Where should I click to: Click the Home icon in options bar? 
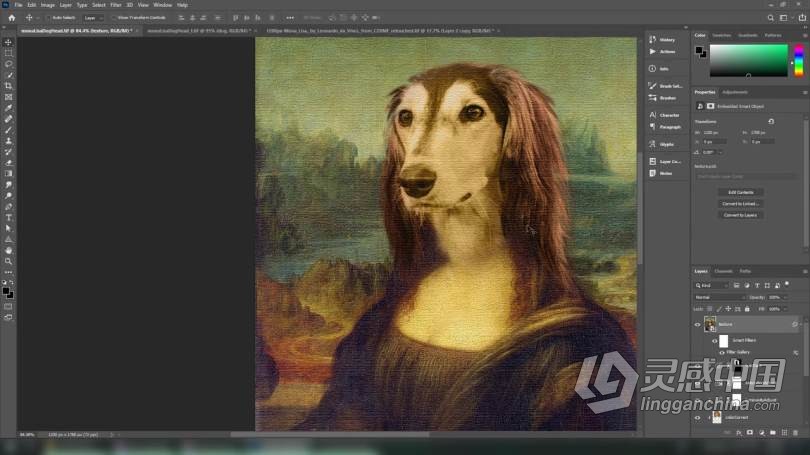pos(11,18)
